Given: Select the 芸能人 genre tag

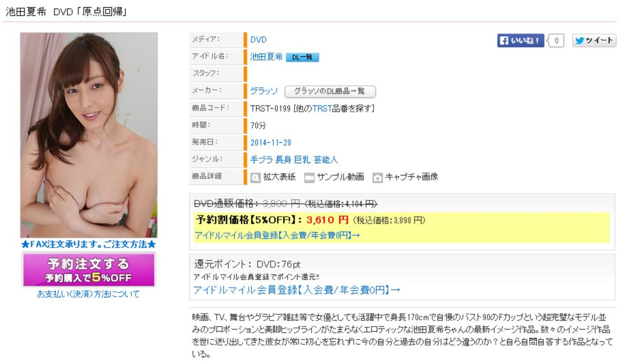Looking at the screenshot, I should [x=326, y=159].
